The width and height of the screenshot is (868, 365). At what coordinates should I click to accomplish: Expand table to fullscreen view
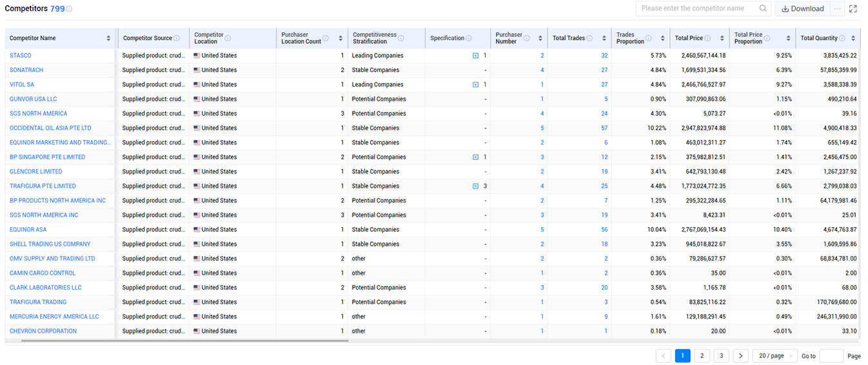coord(853,8)
